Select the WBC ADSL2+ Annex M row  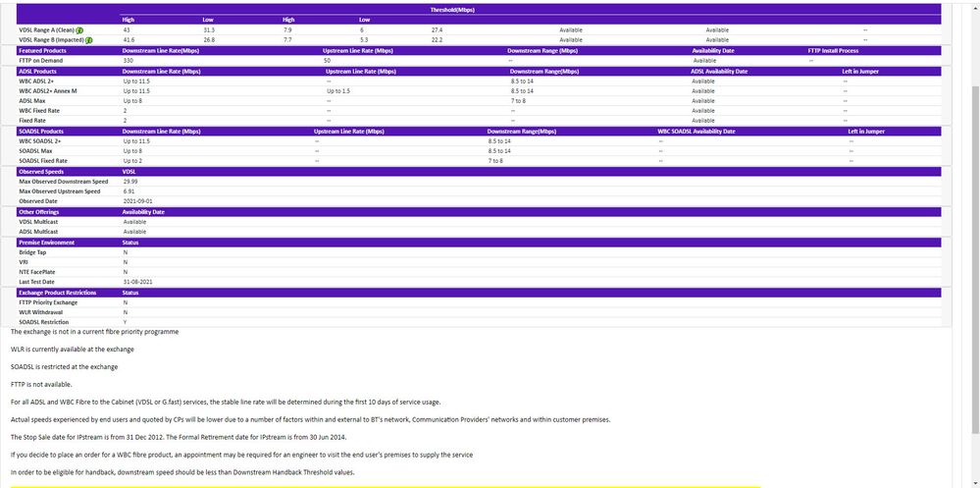click(x=48, y=90)
